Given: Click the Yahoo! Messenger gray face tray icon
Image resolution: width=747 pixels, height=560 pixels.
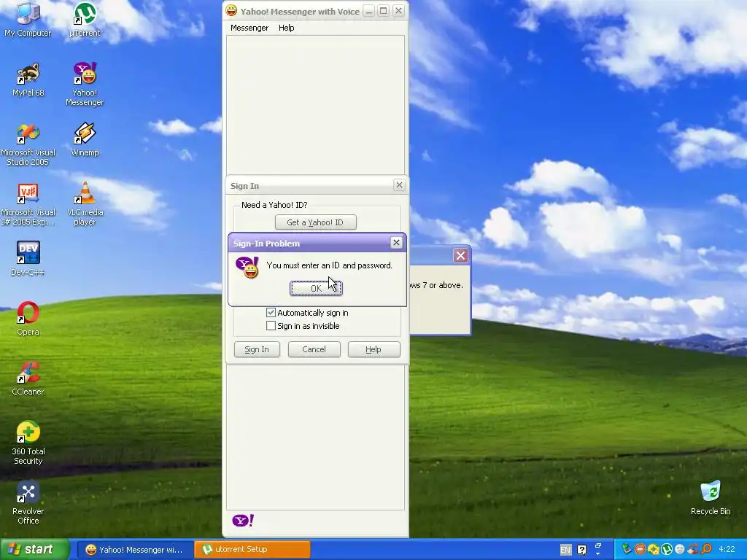Looking at the screenshot, I should 680,550.
